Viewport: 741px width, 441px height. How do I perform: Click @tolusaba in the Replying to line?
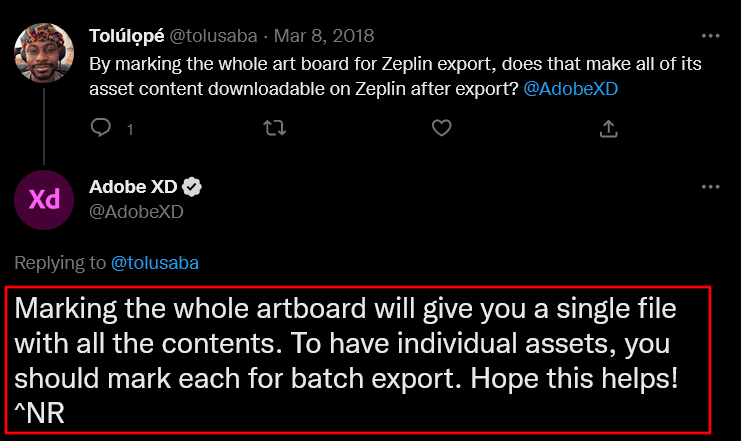coord(153,263)
